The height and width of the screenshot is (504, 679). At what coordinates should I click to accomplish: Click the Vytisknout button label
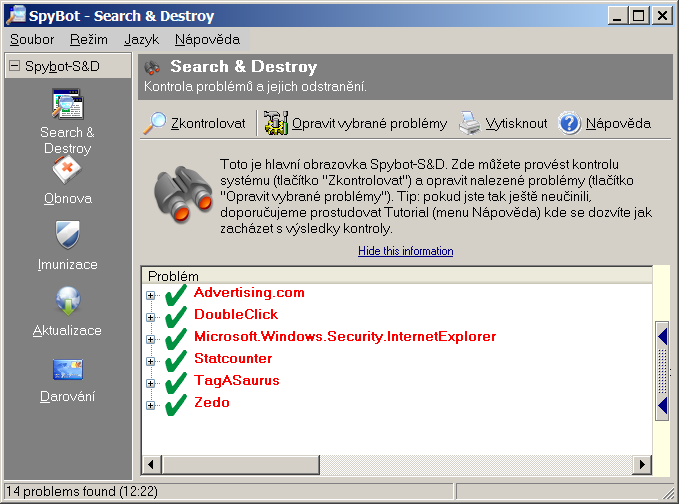(516, 123)
